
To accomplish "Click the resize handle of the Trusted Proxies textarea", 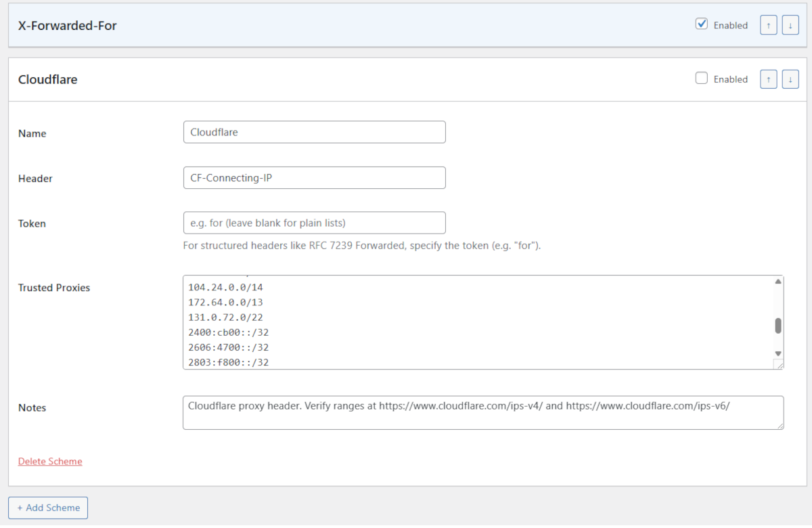I will [780, 365].
